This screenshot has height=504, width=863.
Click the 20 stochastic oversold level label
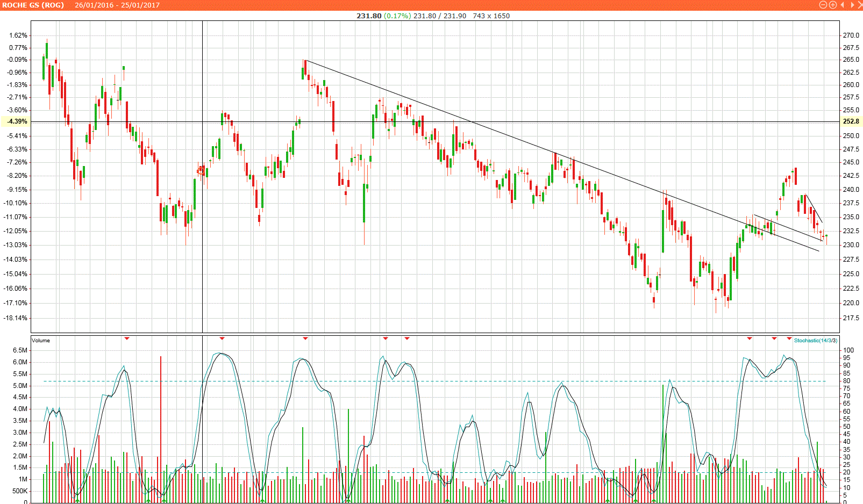tap(846, 472)
